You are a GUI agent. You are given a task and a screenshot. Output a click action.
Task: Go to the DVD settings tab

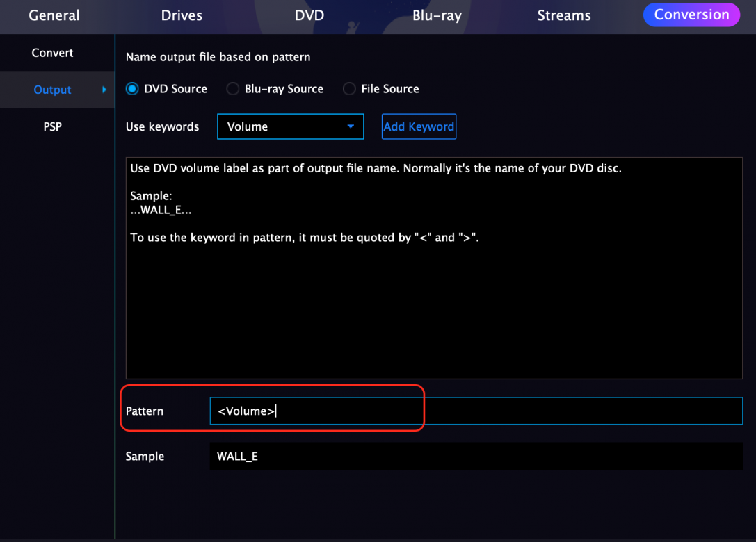coord(309,15)
